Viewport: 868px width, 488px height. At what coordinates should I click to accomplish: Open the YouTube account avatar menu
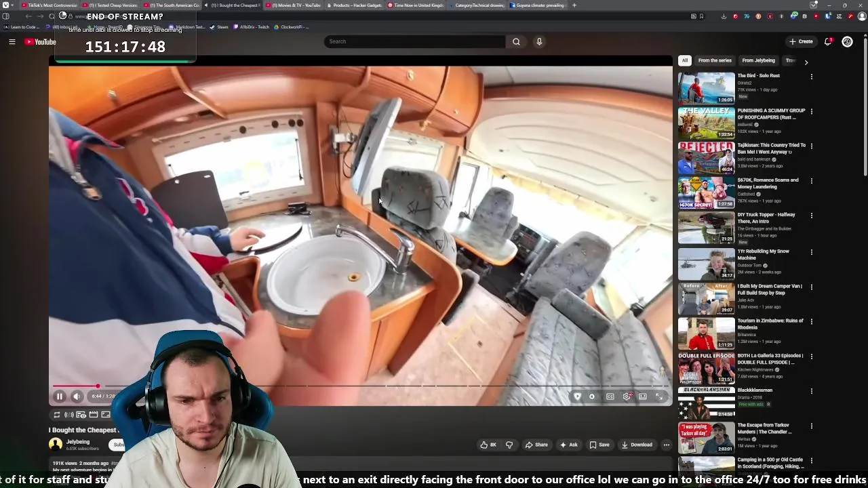(847, 41)
